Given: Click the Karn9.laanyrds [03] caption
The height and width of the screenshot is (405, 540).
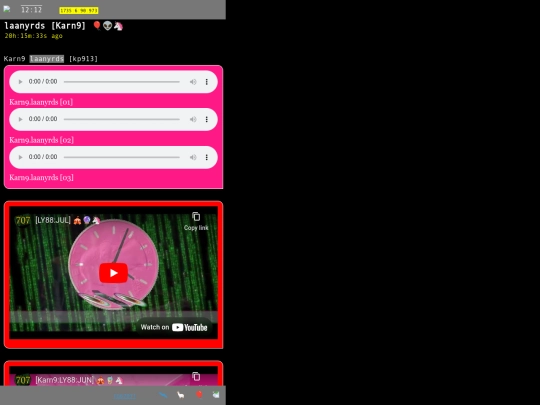Looking at the screenshot, I should 41,178.
